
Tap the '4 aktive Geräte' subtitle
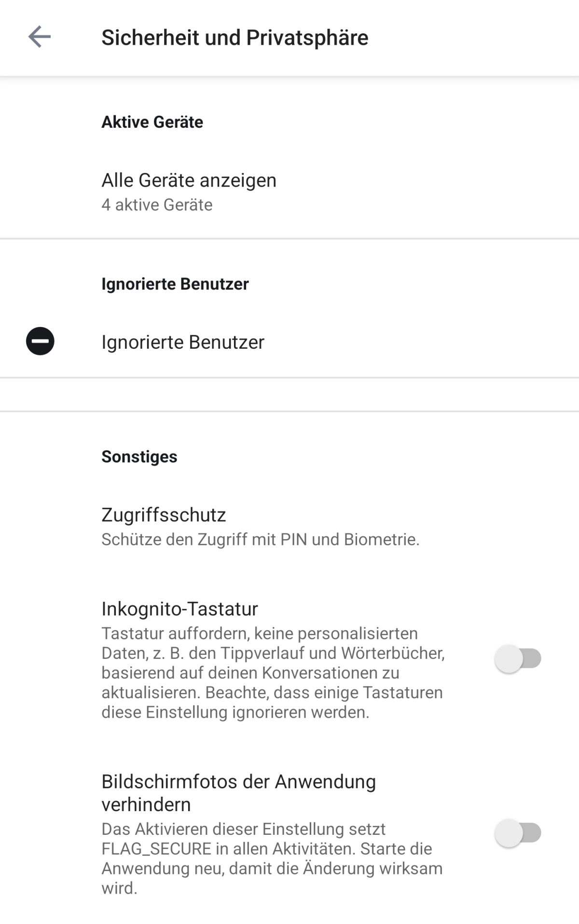[157, 205]
